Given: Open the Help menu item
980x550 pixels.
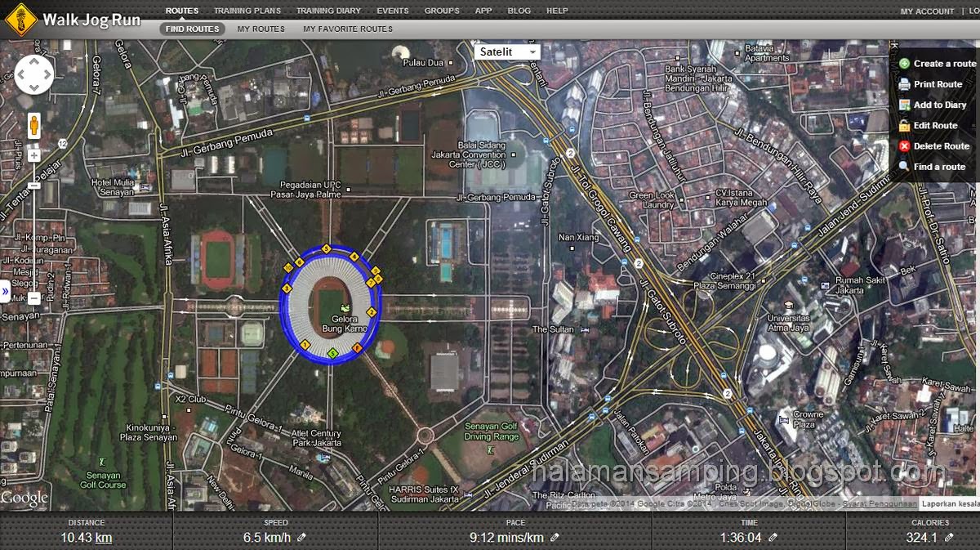Looking at the screenshot, I should click(557, 11).
